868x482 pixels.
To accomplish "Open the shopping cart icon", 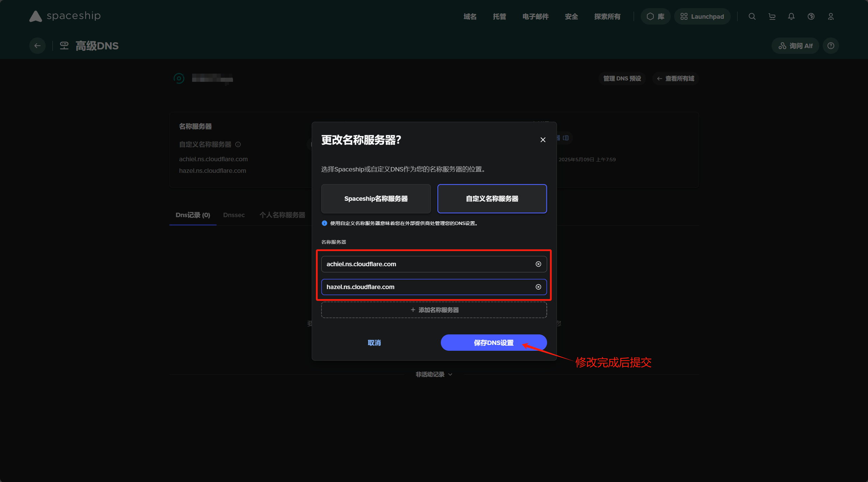I will (x=772, y=16).
